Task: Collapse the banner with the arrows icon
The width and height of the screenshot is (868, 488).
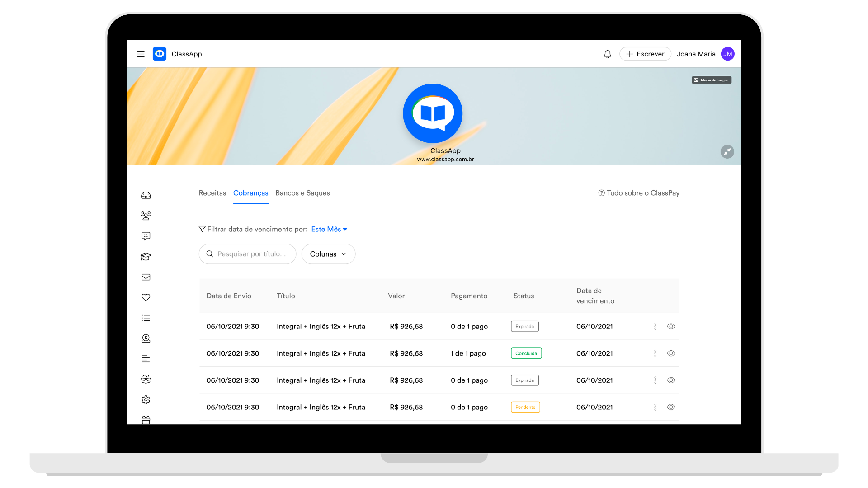Action: pos(727,151)
